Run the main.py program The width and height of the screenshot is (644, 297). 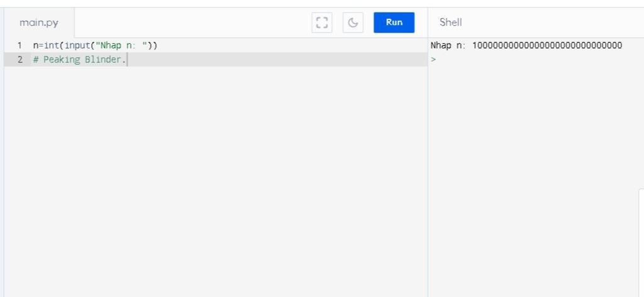tap(394, 23)
